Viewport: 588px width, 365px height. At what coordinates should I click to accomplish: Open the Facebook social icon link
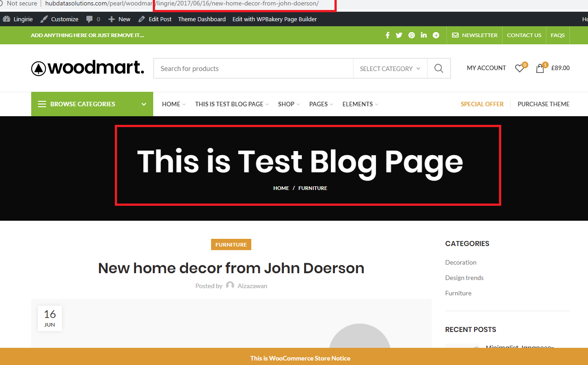click(x=387, y=35)
